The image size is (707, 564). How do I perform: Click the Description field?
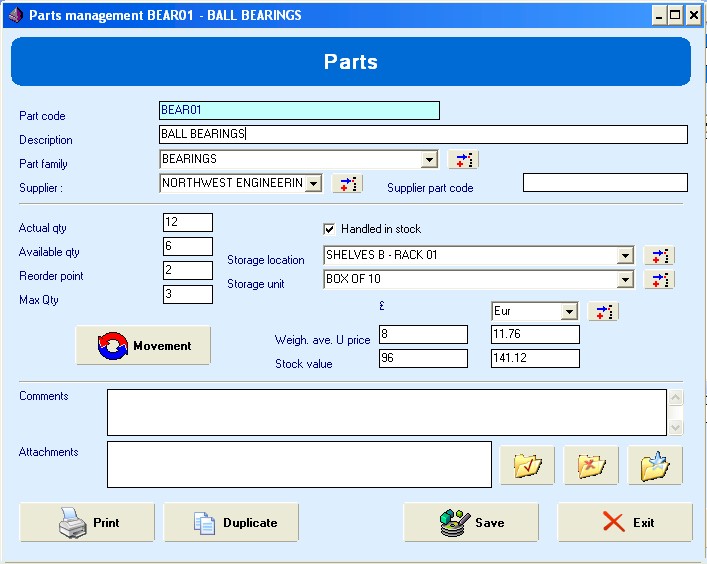point(423,134)
